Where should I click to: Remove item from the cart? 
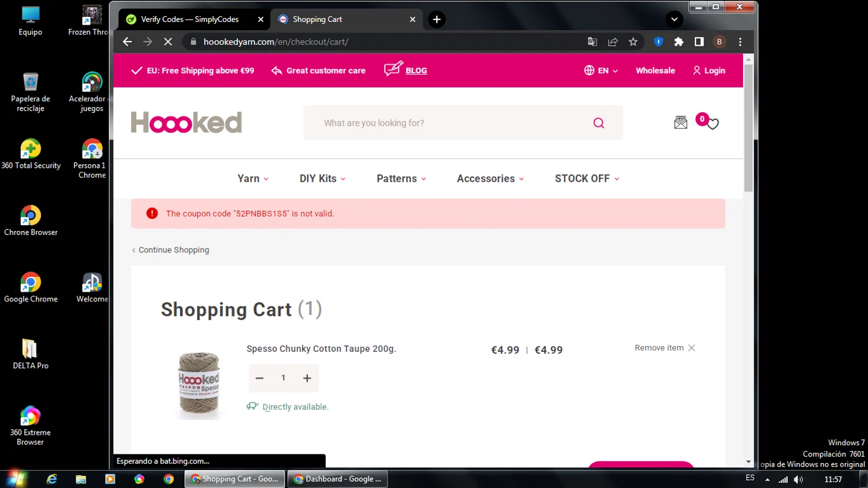click(665, 348)
